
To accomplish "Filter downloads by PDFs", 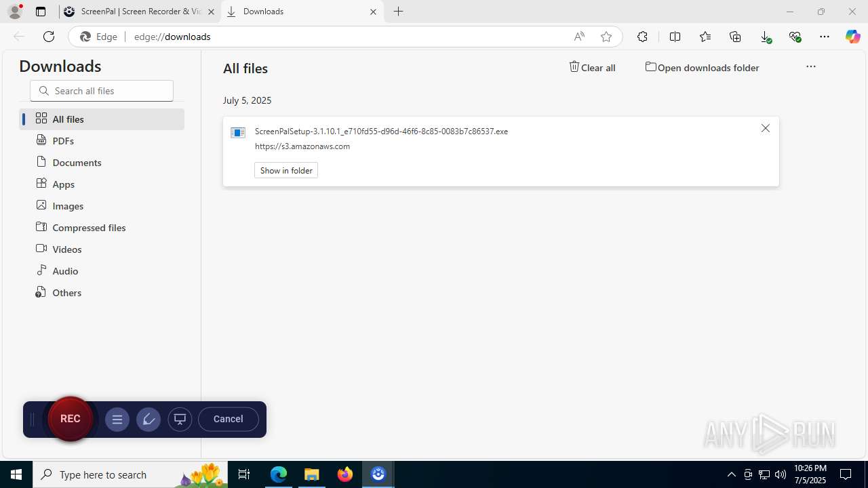I will pos(102,141).
